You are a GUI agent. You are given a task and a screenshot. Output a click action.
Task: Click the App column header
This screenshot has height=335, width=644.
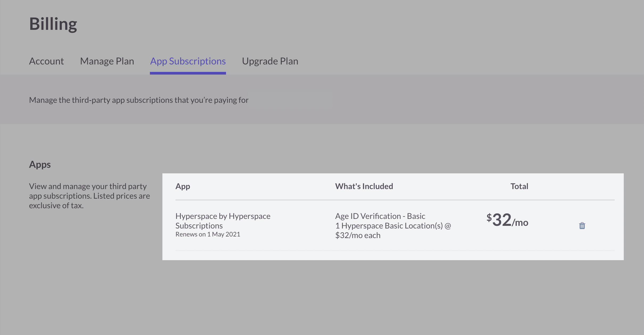(183, 186)
